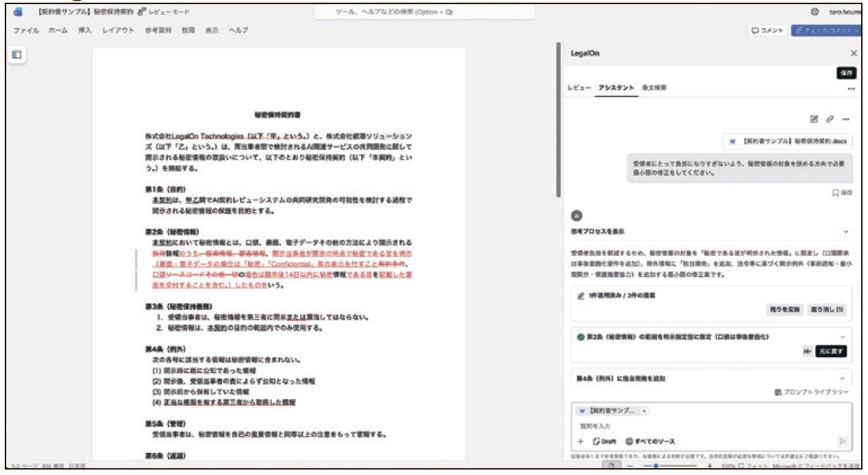
Task: Open the ホーム ribbon tab
Action: click(58, 31)
